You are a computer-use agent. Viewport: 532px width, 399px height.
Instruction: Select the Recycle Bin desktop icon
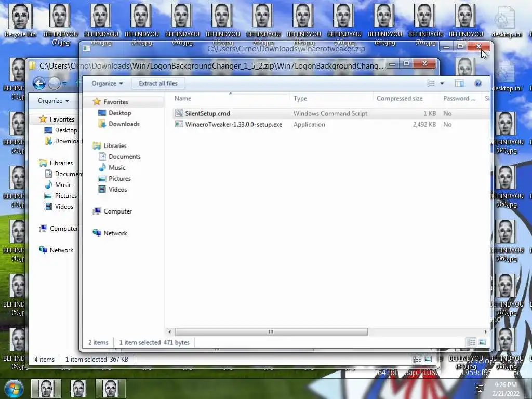click(20, 21)
